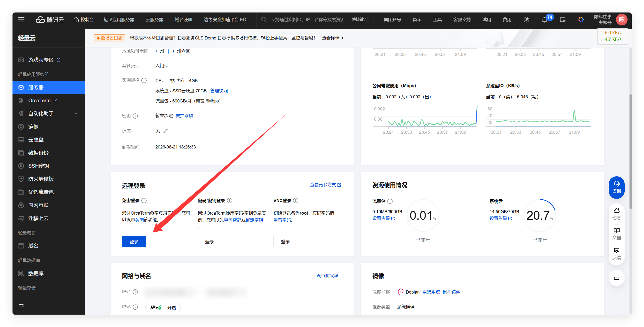Viewport: 644px width, 327px height.
Task: Click info icon next to 免密登录
Action: 144,201
